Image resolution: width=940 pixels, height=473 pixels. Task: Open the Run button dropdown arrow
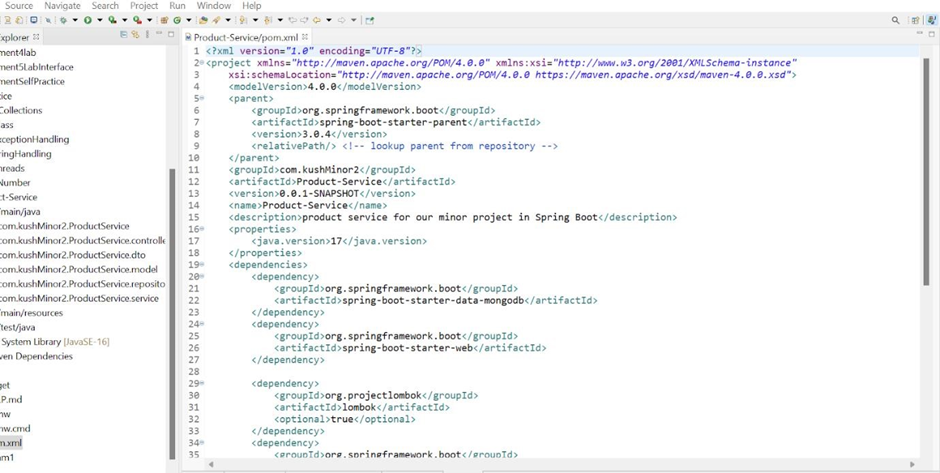point(98,20)
